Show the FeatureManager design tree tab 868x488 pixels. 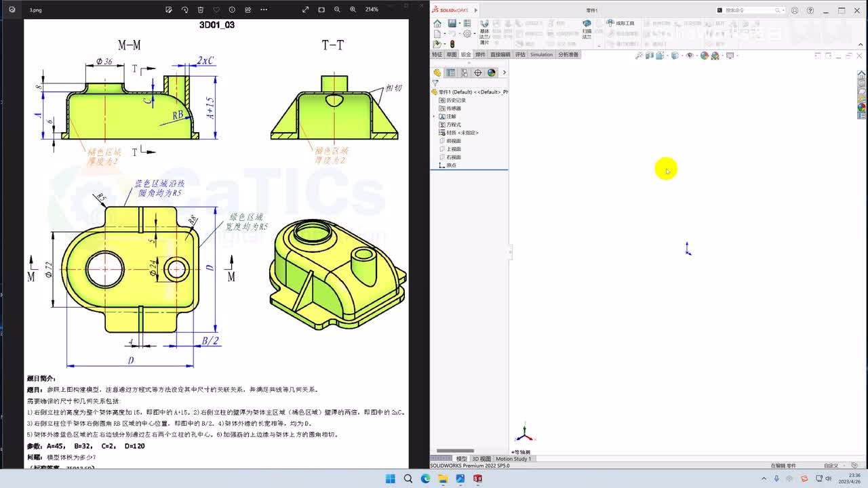[437, 73]
